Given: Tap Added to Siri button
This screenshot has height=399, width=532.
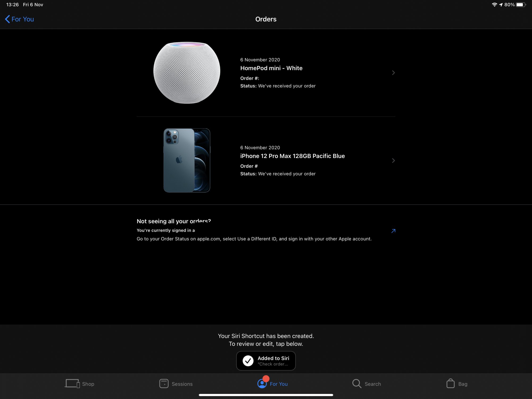Looking at the screenshot, I should point(266,361).
